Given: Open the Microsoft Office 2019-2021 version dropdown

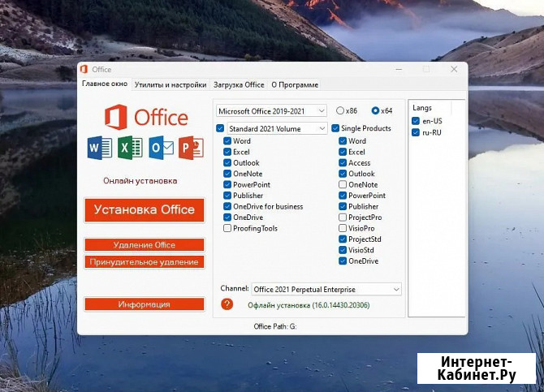Looking at the screenshot, I should pyautogui.click(x=271, y=111).
